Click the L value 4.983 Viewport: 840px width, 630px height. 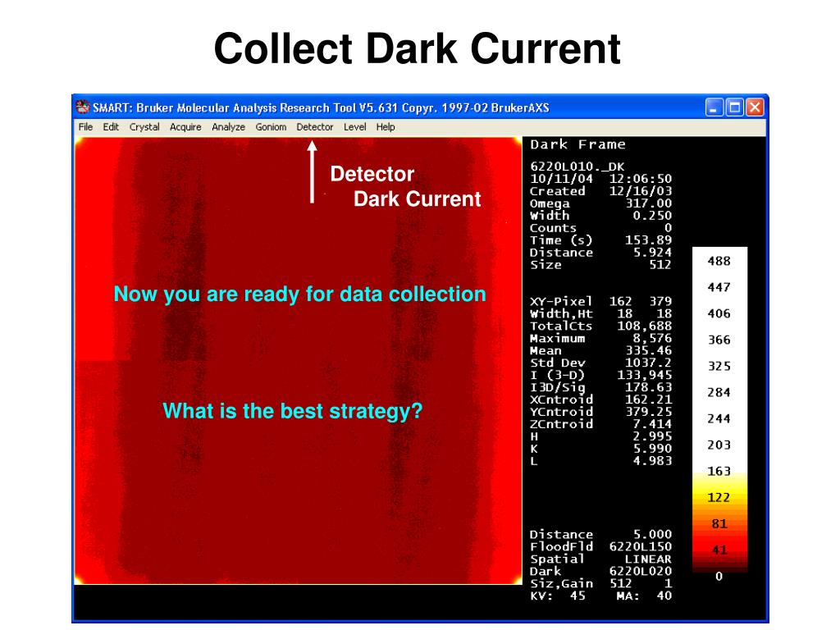pyautogui.click(x=652, y=461)
